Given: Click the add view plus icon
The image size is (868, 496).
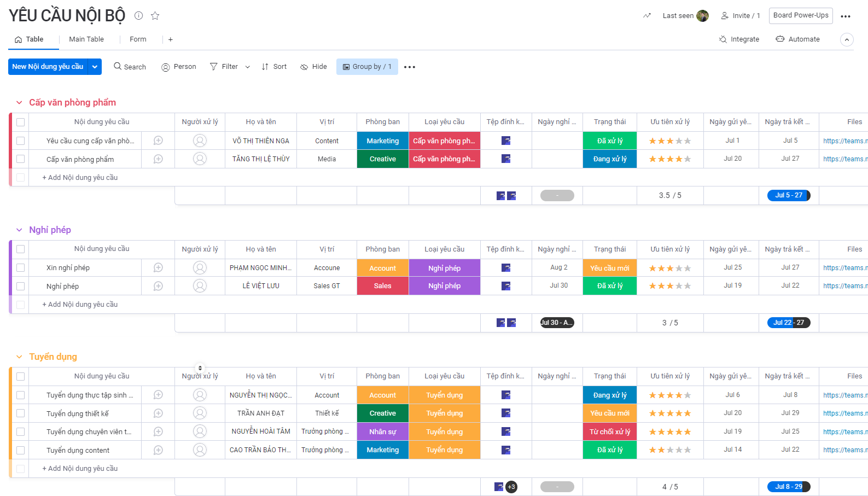Looking at the screenshot, I should 171,39.
